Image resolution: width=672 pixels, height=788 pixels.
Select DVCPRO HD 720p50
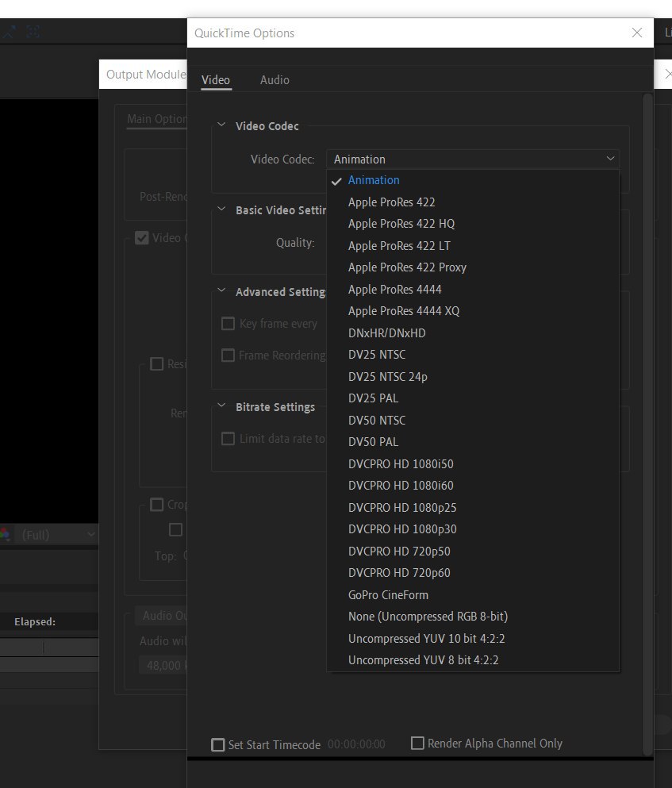pos(473,552)
